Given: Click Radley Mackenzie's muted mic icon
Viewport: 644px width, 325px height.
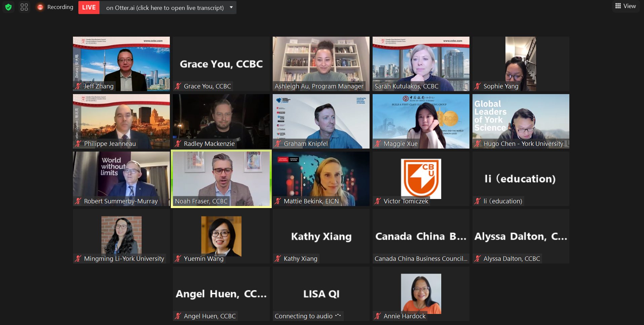Looking at the screenshot, I should click(x=178, y=144).
